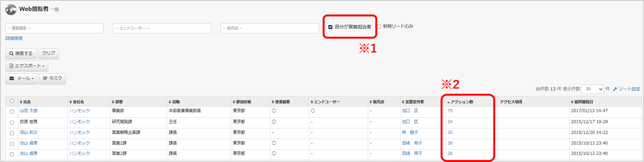The width and height of the screenshot is (644, 162).
Task: Open ソート設定 wrench settings
Action: [626, 89]
